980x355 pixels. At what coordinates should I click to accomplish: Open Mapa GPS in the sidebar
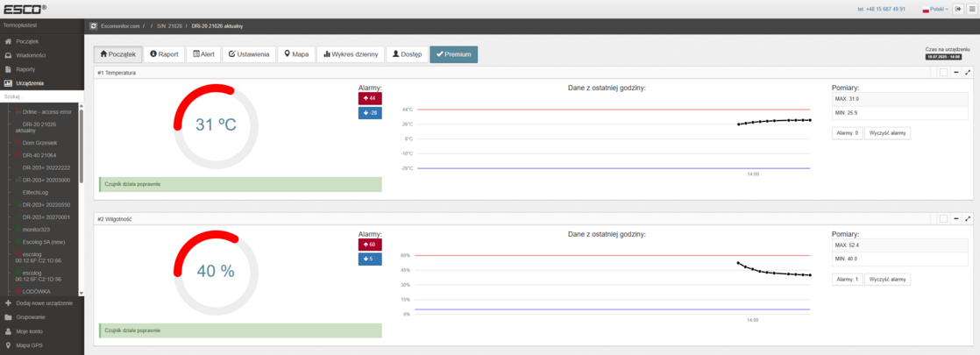[30, 345]
